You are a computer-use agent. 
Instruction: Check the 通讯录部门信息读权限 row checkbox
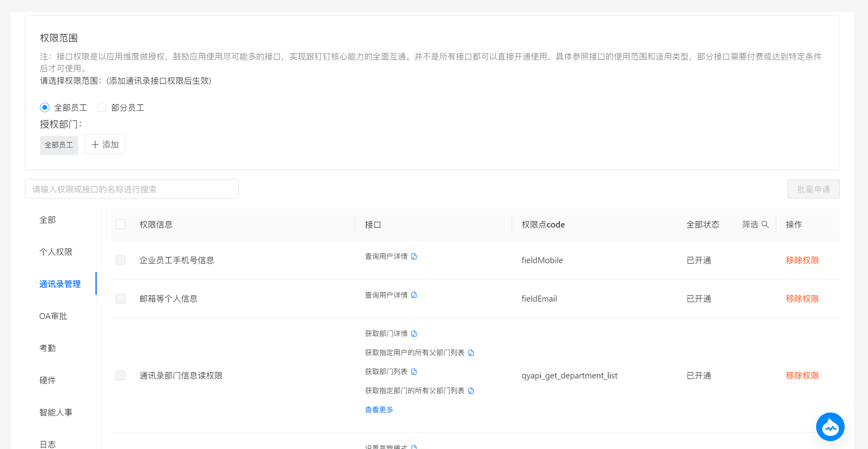(x=120, y=375)
